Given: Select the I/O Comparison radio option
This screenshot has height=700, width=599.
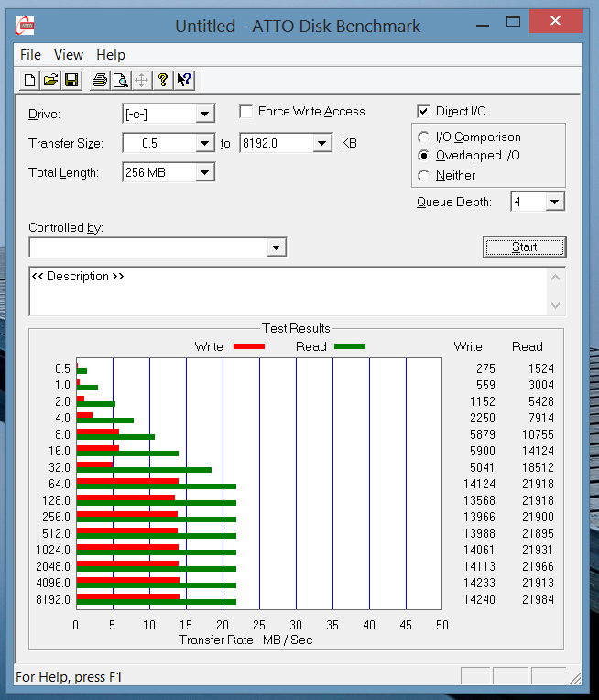Looking at the screenshot, I should point(423,137).
